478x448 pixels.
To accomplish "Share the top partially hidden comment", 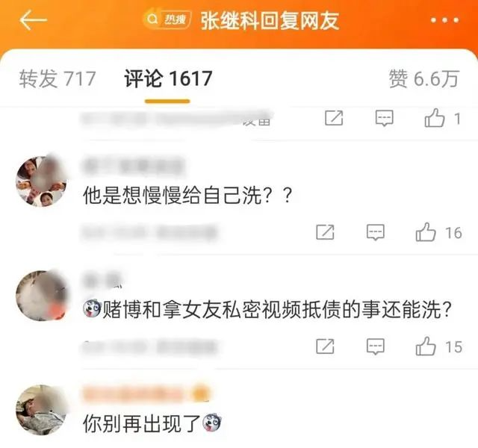I will 334,118.
